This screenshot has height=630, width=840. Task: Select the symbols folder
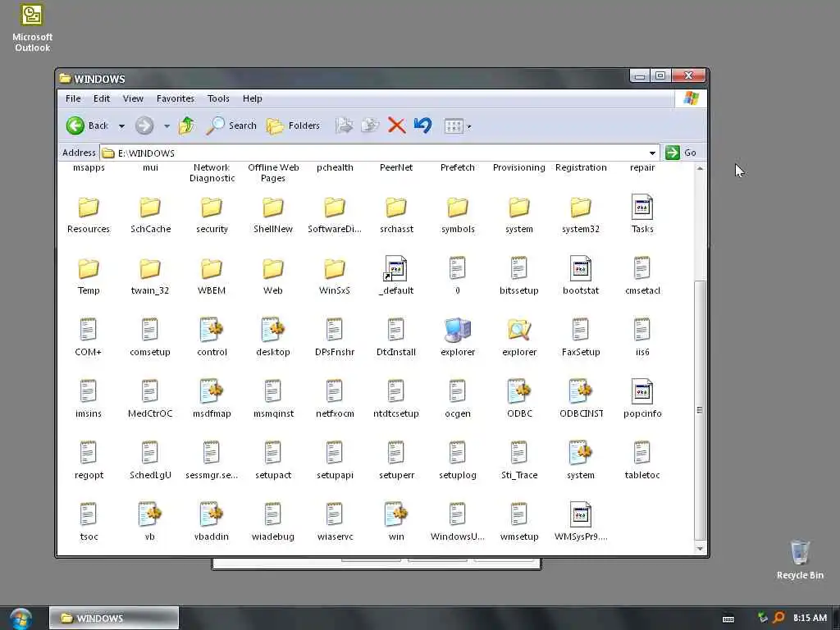coord(458,216)
